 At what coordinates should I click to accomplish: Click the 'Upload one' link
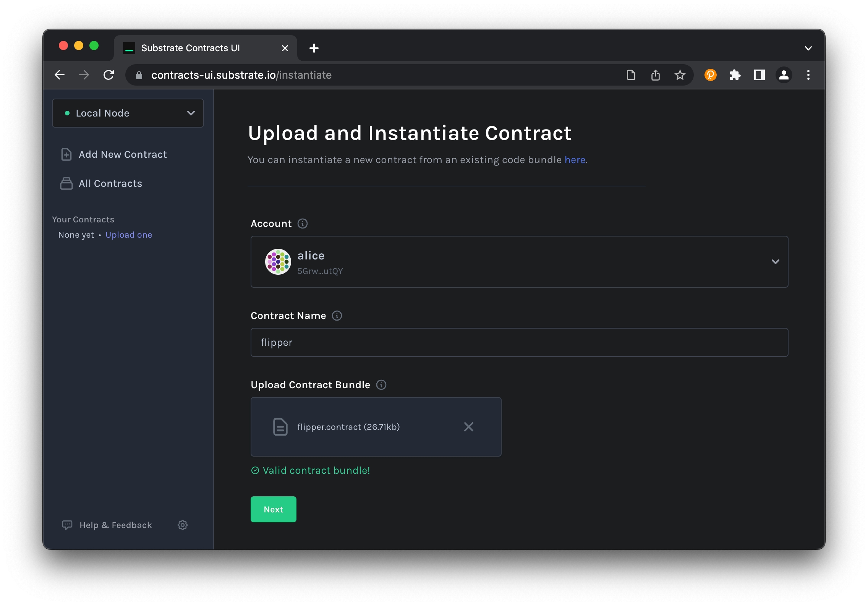[x=129, y=235]
